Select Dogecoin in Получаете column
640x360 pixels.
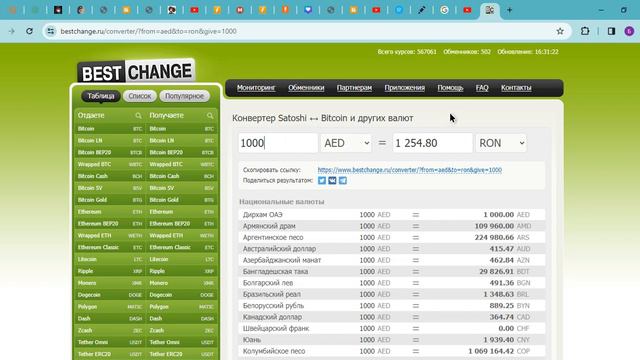click(x=182, y=295)
